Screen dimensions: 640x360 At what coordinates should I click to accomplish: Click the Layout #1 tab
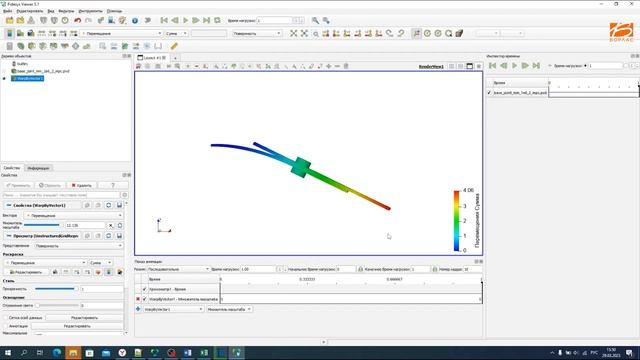click(152, 58)
